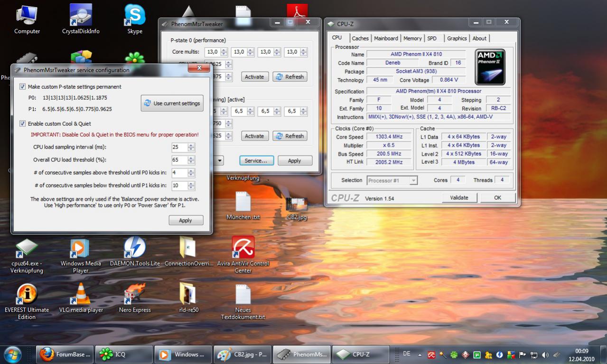Viewport: 607px width, 364px height.
Task: Switch to the Mainboard tab in CPU-Z
Action: click(x=386, y=38)
